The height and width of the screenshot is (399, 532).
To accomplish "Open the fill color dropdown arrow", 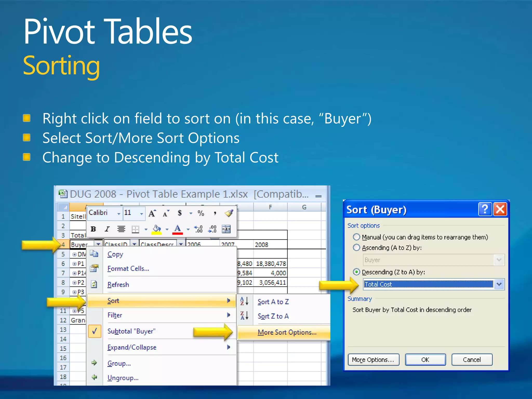I will 167,229.
